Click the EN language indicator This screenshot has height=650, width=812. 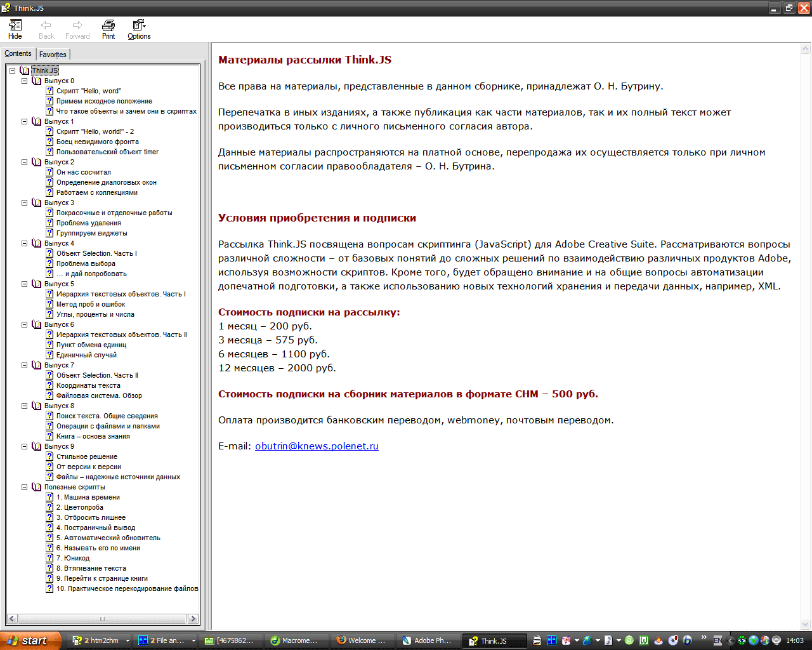pos(717,640)
